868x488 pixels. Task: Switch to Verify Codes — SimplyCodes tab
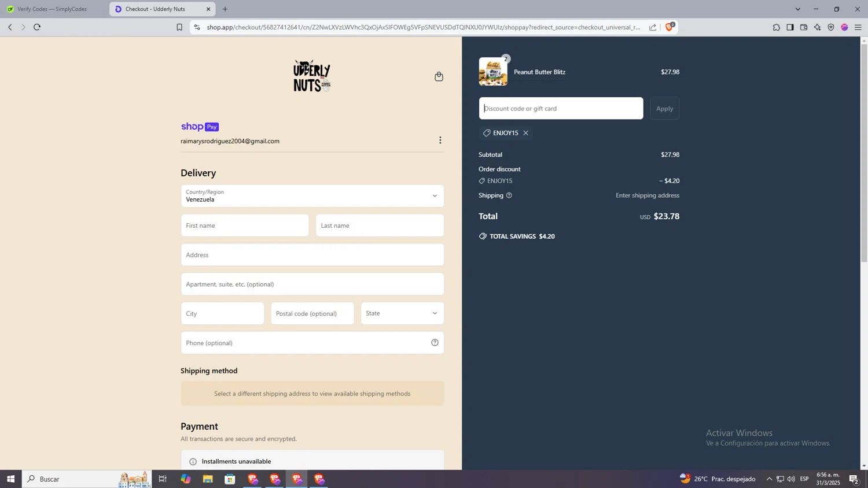pos(53,9)
